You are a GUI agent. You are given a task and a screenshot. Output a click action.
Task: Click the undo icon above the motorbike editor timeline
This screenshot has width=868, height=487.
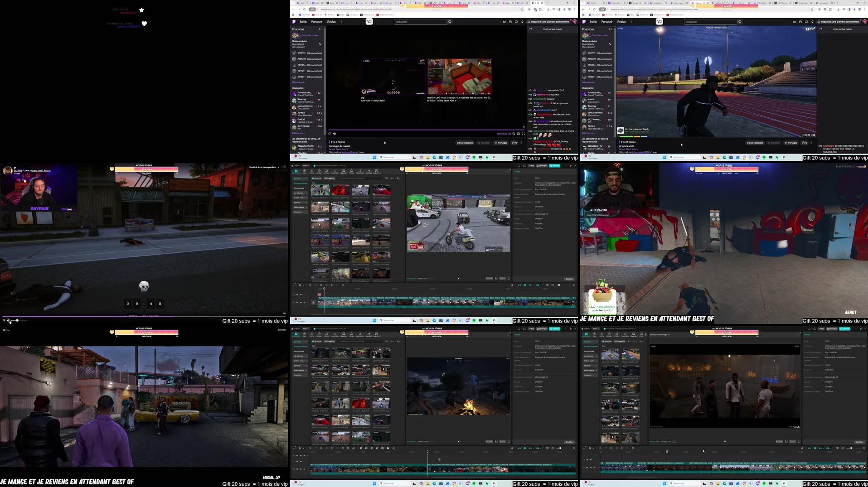pyautogui.click(x=310, y=285)
